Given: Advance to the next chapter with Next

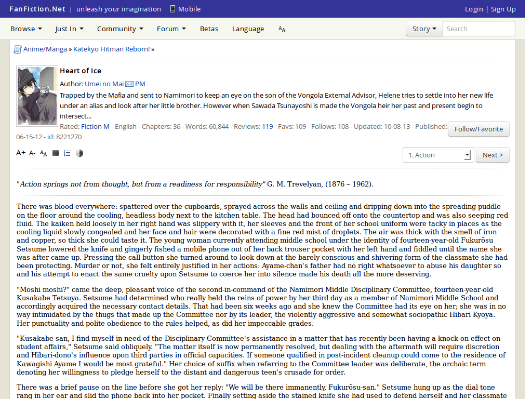Looking at the screenshot, I should [492, 154].
